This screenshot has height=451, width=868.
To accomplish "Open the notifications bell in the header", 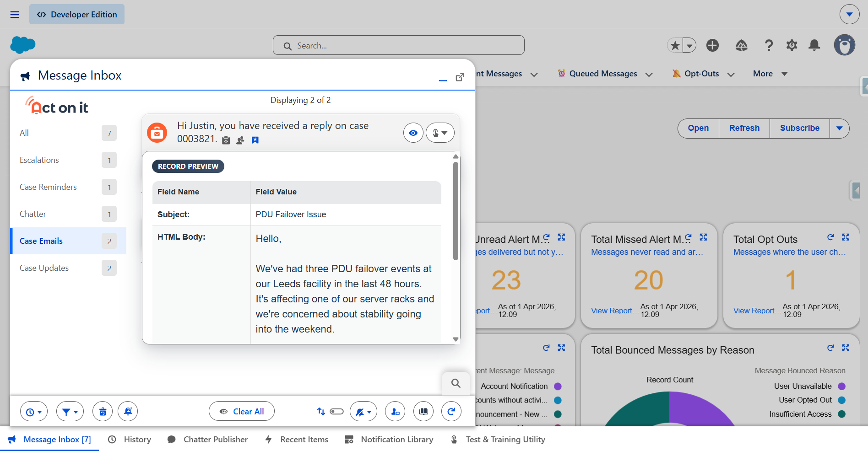I will pos(814,45).
